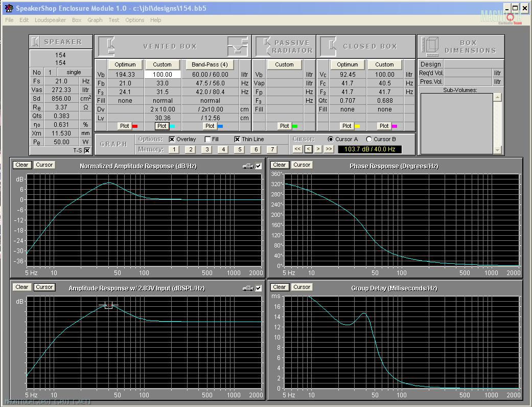The image size is (532, 407).
Task: Clear the Phase Response graph
Action: click(x=279, y=165)
